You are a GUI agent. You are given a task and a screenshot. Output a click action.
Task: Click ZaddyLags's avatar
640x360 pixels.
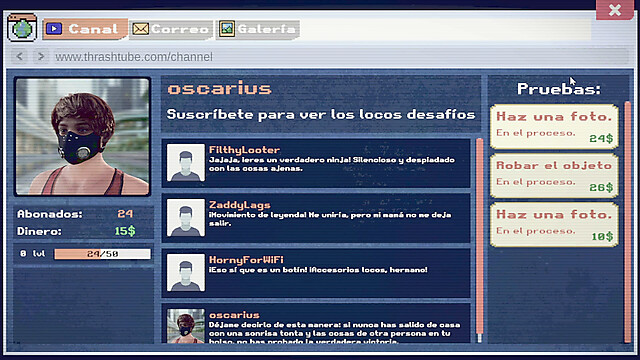click(186, 218)
